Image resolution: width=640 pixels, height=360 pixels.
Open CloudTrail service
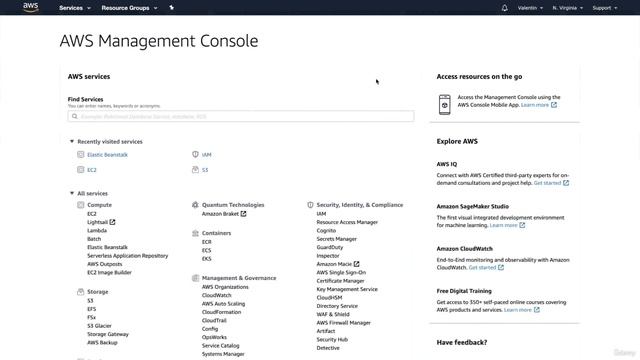[x=214, y=320]
